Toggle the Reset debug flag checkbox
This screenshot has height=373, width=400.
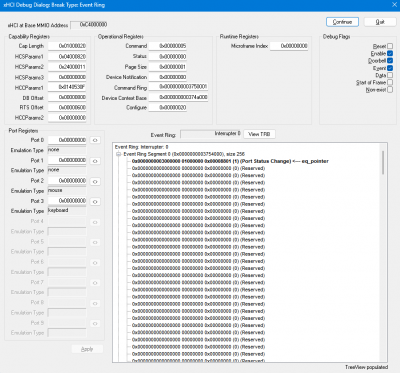tap(390, 46)
